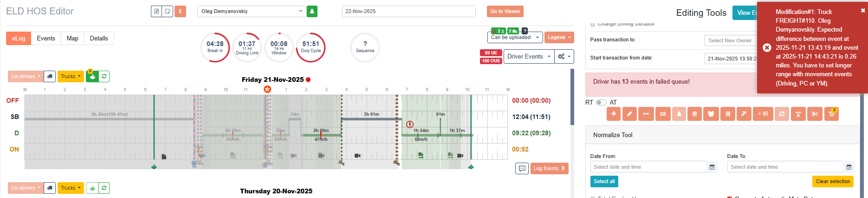Viewport: 868px width, 198px height.
Task: Expand the Driver Events dropdown
Action: (529, 56)
